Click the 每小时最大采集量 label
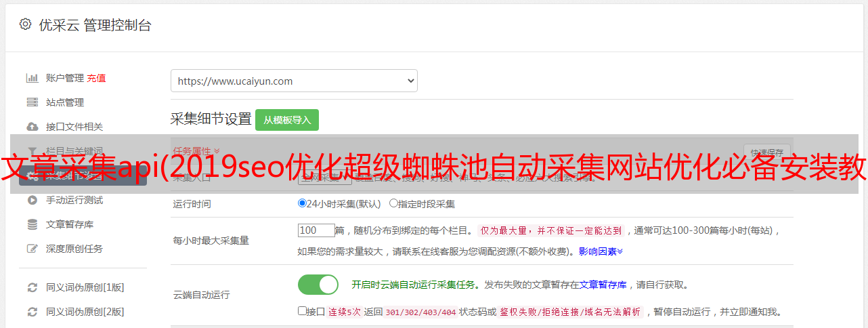This screenshot has height=328, width=868. (x=211, y=240)
